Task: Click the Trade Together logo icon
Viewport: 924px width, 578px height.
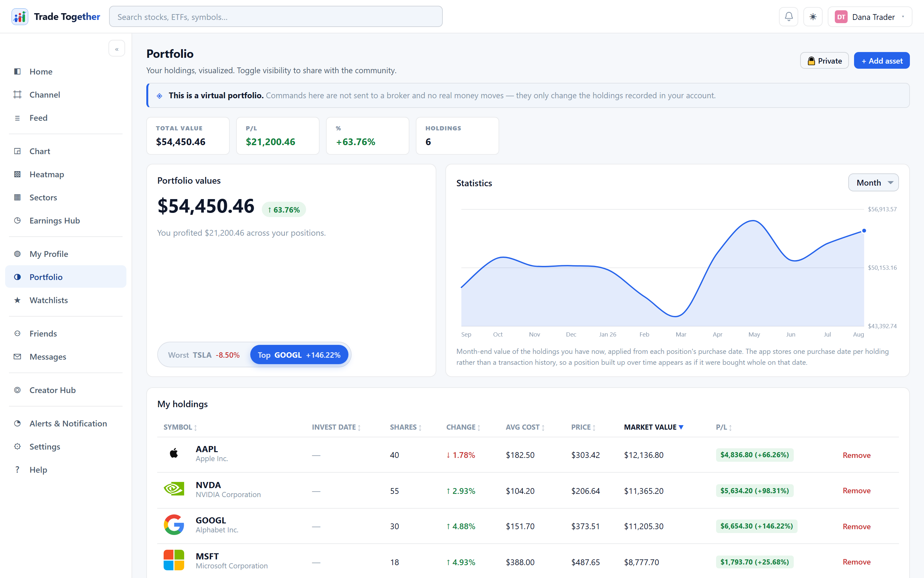Action: pyautogui.click(x=20, y=17)
